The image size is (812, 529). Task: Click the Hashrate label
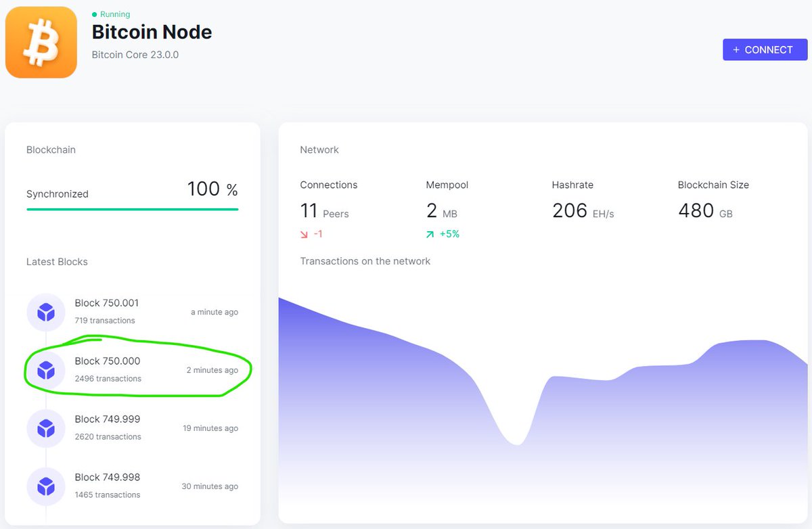pos(572,185)
